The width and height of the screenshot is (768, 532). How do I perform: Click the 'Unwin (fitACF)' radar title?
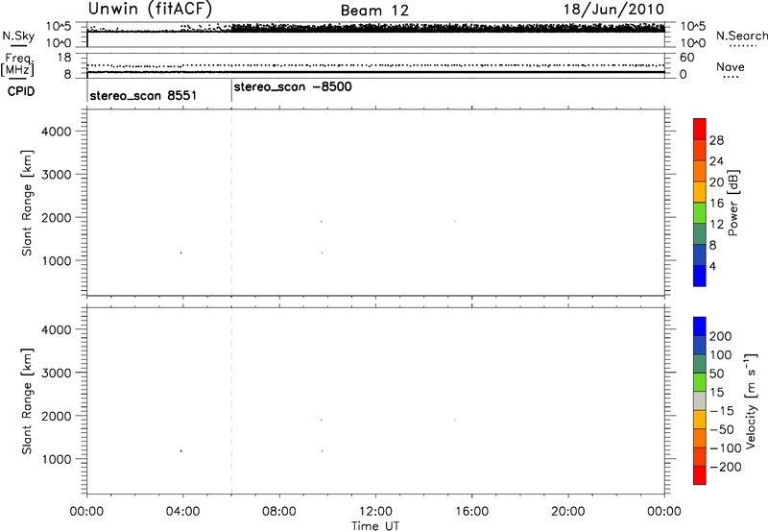tap(150, 9)
